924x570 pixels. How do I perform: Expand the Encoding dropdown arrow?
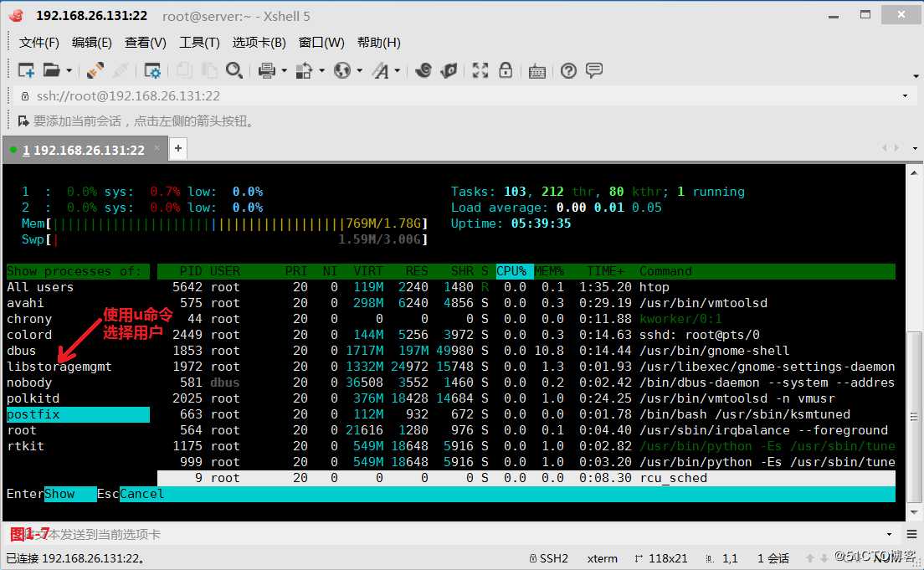(359, 71)
